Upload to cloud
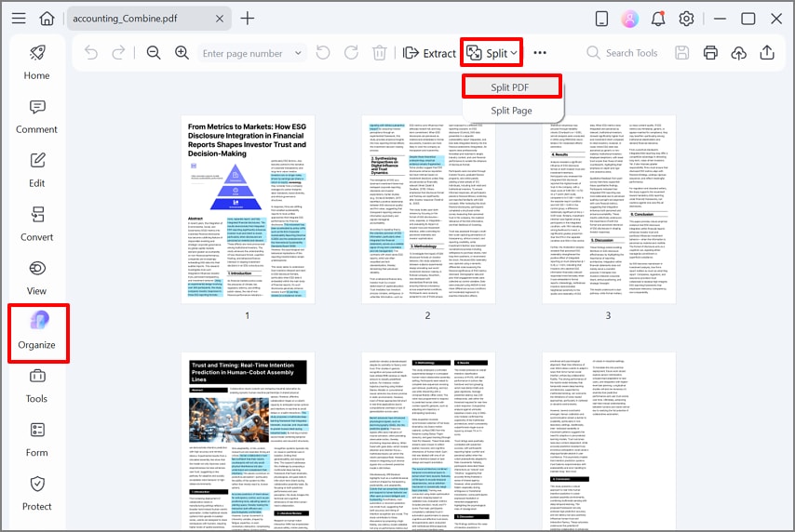 point(739,53)
